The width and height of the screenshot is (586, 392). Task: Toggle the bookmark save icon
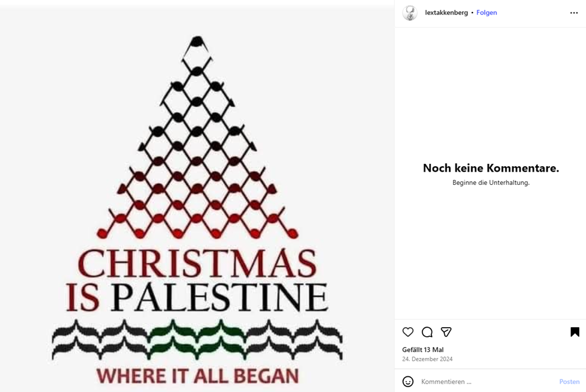[575, 332]
